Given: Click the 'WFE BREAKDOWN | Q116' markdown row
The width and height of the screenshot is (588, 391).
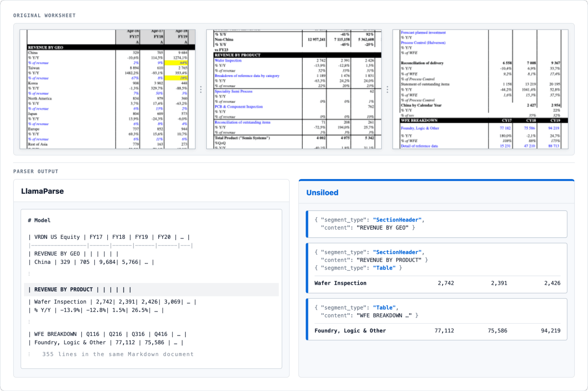Looking at the screenshot, I should pos(107,334).
